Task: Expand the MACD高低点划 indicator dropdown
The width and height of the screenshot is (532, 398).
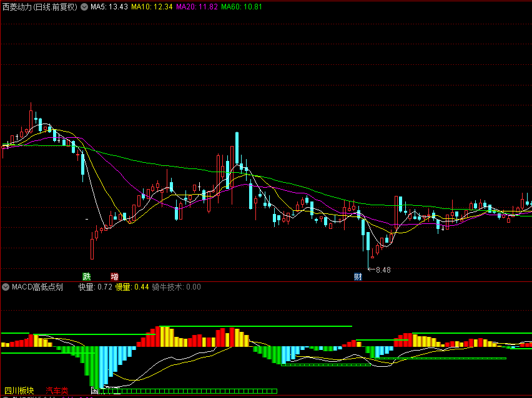Action: click(x=6, y=287)
